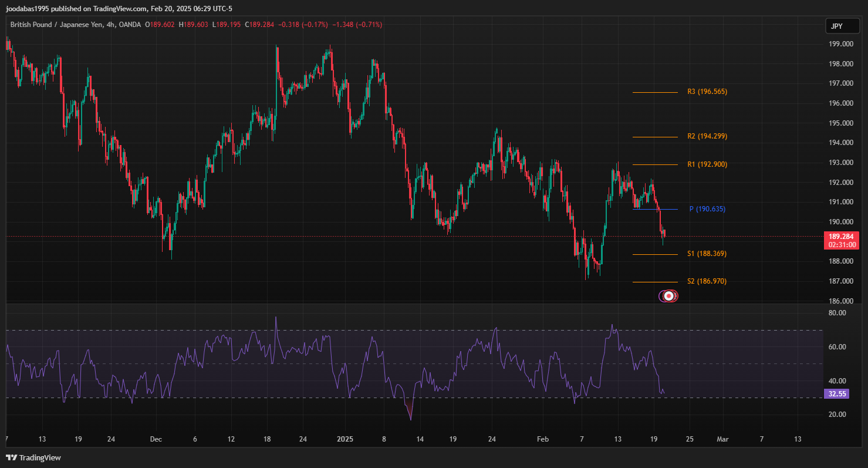The width and height of the screenshot is (868, 468).
Task: Click the 199.000 mark on price axis
Action: pos(840,44)
